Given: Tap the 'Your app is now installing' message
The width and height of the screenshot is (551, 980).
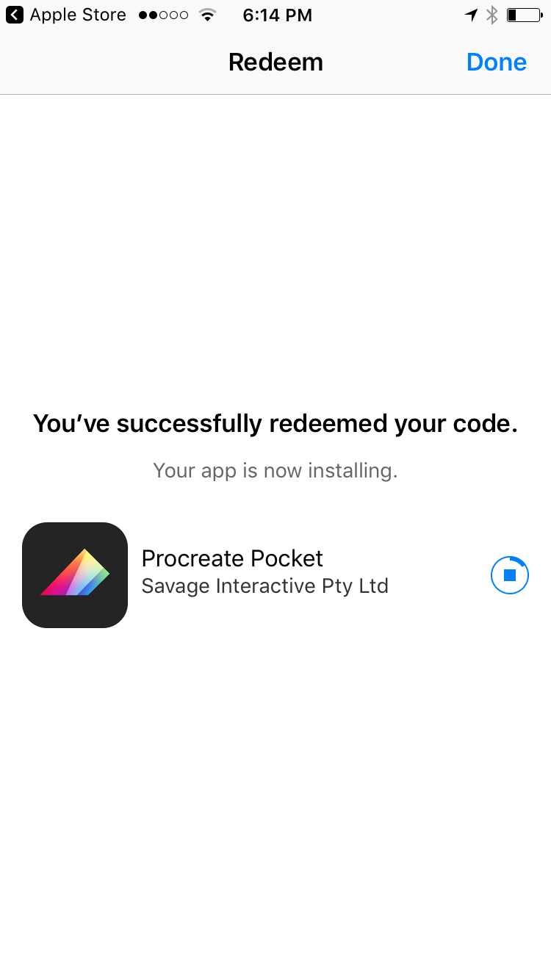Looking at the screenshot, I should [x=275, y=470].
